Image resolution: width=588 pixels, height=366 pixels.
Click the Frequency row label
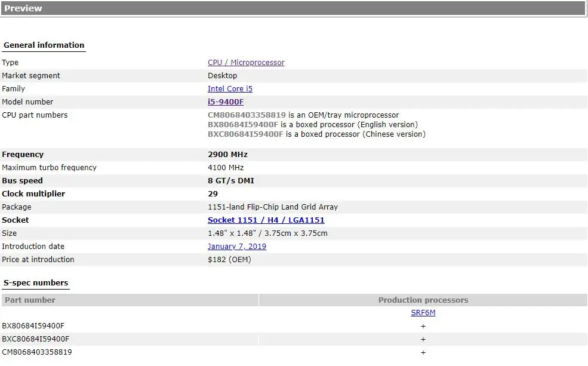(x=23, y=155)
